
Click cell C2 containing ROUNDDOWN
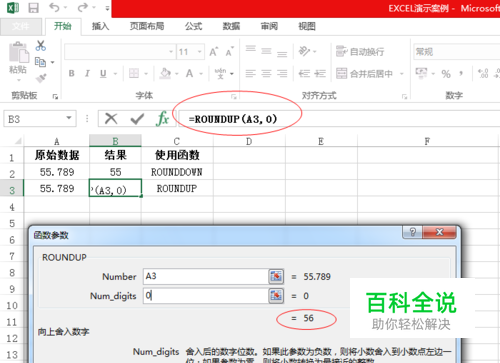[177, 172]
